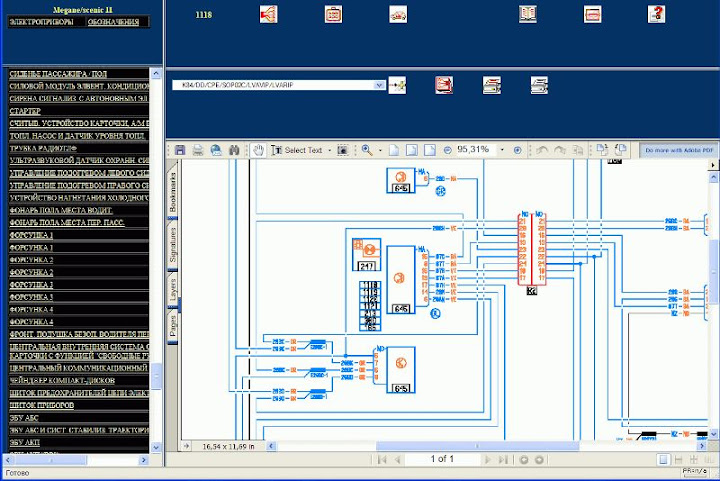The height and width of the screenshot is (481, 720).
Task: Open the Zoom In tool dropdown arrow
Action: click(380, 151)
